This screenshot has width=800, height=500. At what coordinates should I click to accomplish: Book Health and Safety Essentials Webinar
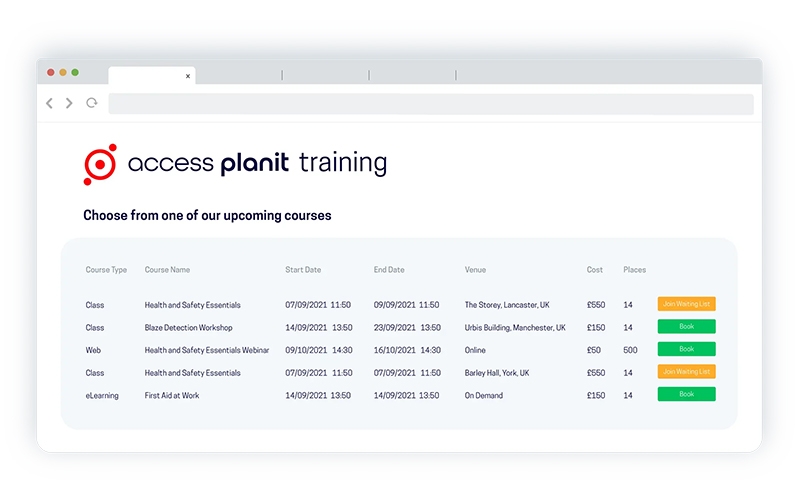point(686,349)
